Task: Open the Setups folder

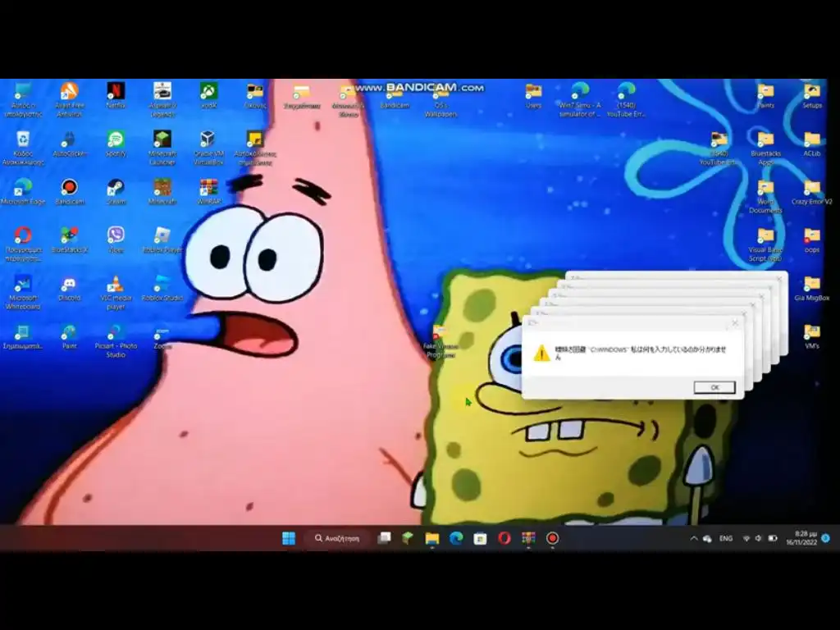Action: point(812,95)
